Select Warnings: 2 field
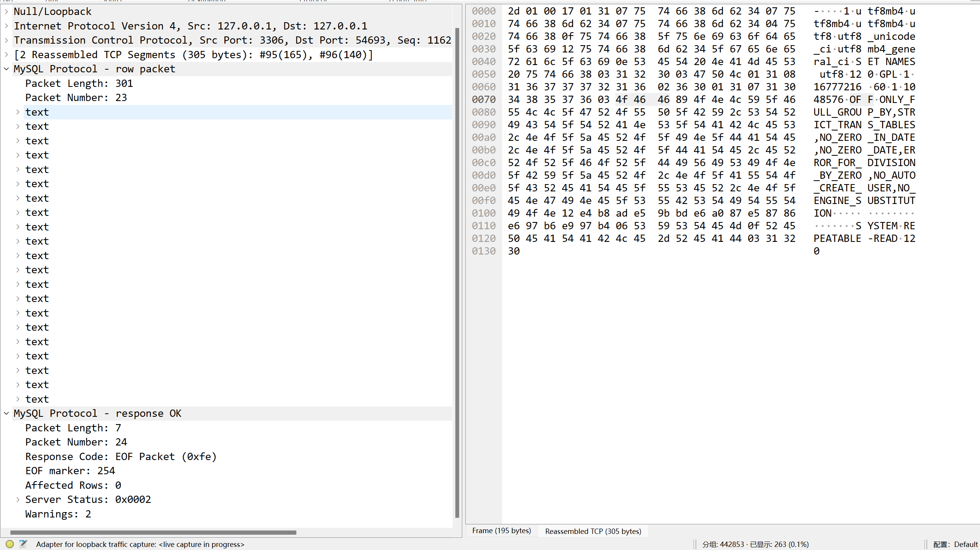The width and height of the screenshot is (980, 550). (58, 514)
